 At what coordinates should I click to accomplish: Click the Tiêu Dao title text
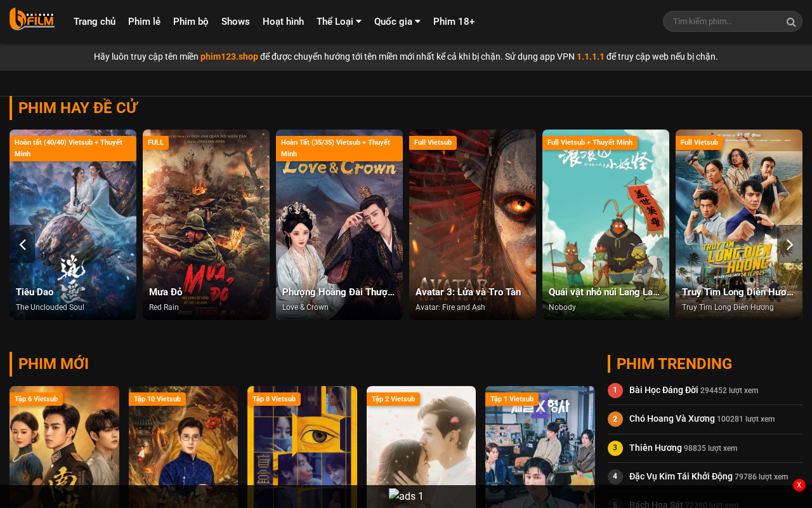35,292
